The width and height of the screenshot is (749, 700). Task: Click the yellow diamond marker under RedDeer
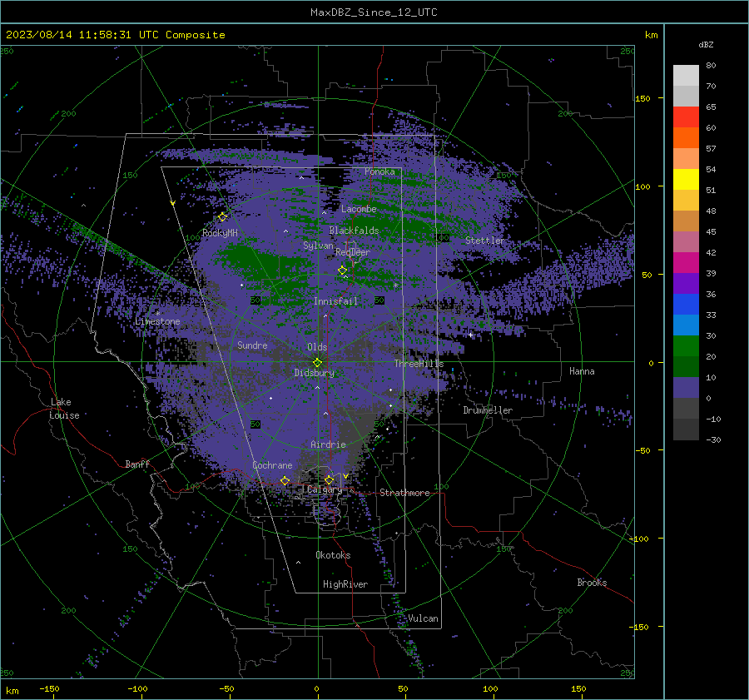pyautogui.click(x=342, y=271)
